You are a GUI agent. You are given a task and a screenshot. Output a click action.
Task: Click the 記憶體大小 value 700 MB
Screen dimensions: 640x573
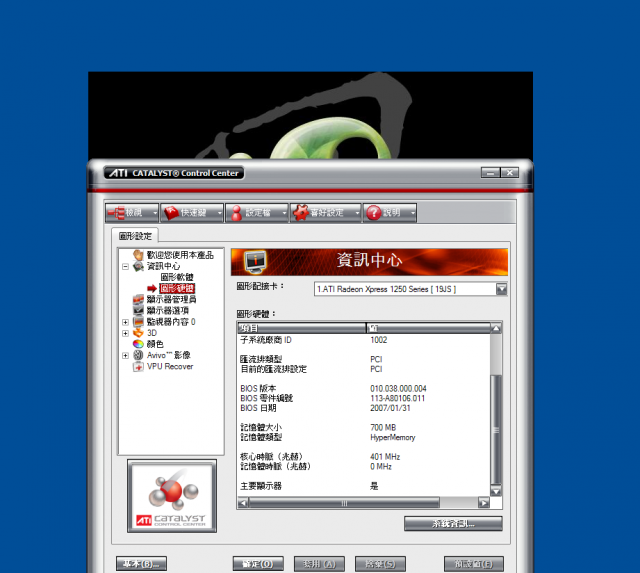pyautogui.click(x=383, y=427)
